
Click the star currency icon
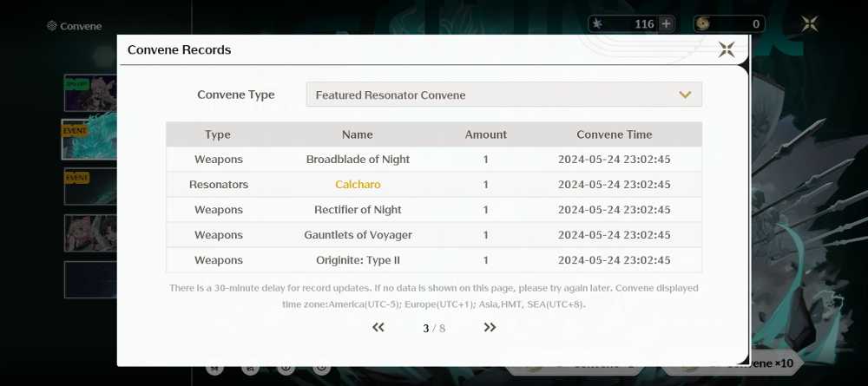[x=597, y=23]
